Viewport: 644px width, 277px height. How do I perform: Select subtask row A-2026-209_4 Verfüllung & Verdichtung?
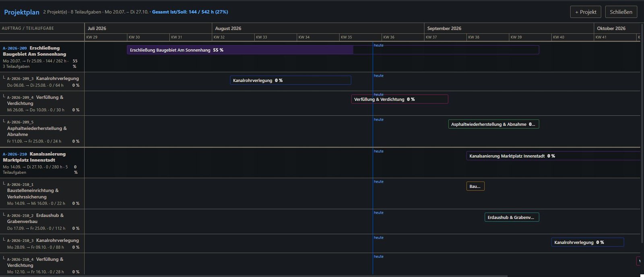(42, 103)
